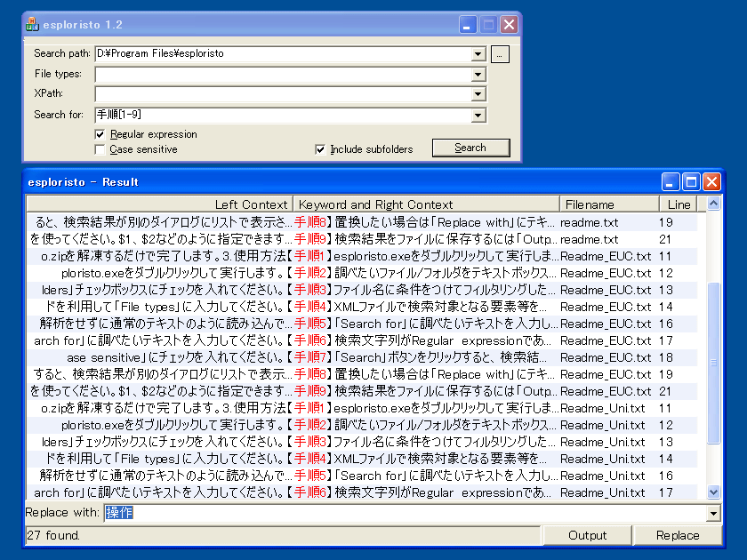Select Readme_EUC.txt line 16 result row

coord(362,324)
